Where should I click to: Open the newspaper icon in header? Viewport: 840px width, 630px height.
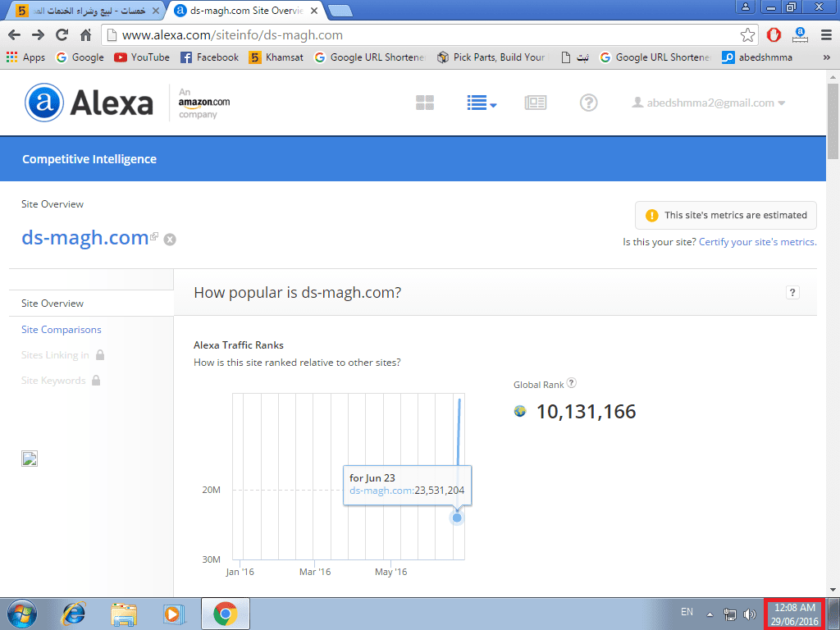pyautogui.click(x=536, y=103)
